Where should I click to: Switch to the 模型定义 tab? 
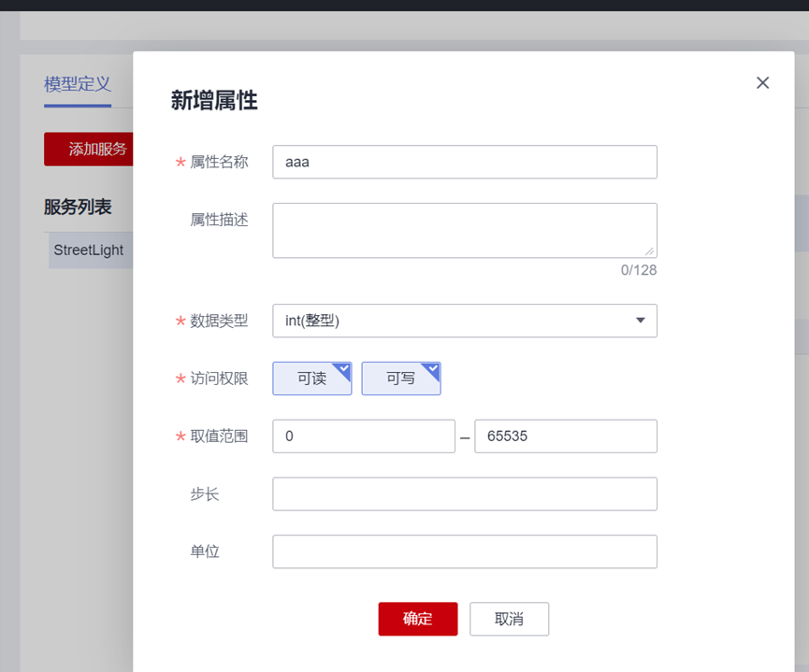point(78,84)
